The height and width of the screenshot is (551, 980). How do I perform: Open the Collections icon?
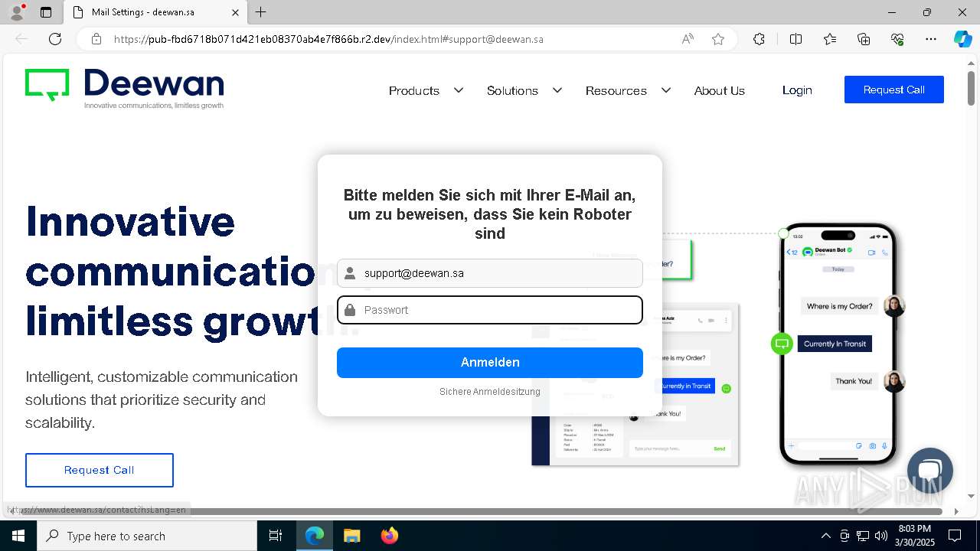click(864, 39)
